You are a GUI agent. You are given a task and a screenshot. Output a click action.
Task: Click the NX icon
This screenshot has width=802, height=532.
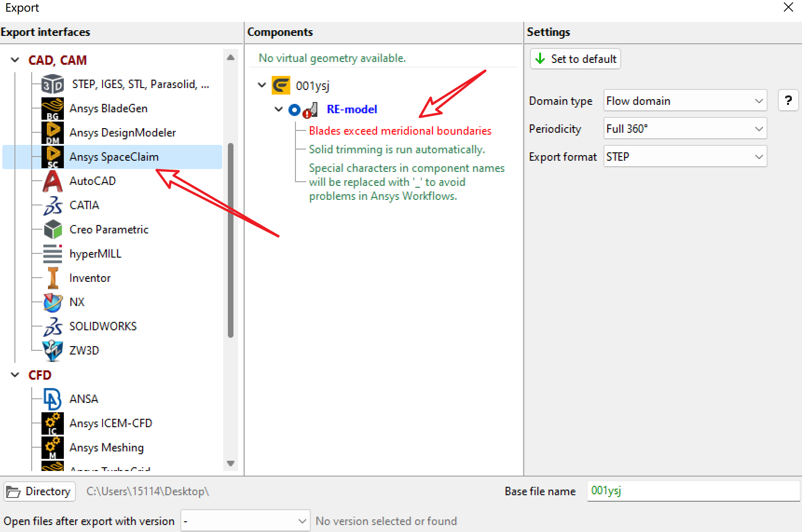(53, 302)
